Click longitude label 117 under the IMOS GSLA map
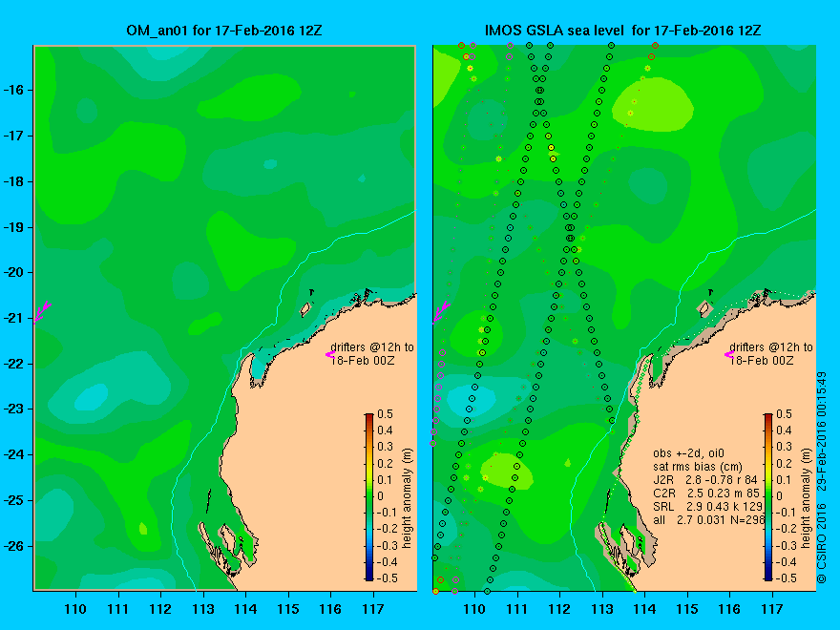The image size is (840, 630). point(772,609)
